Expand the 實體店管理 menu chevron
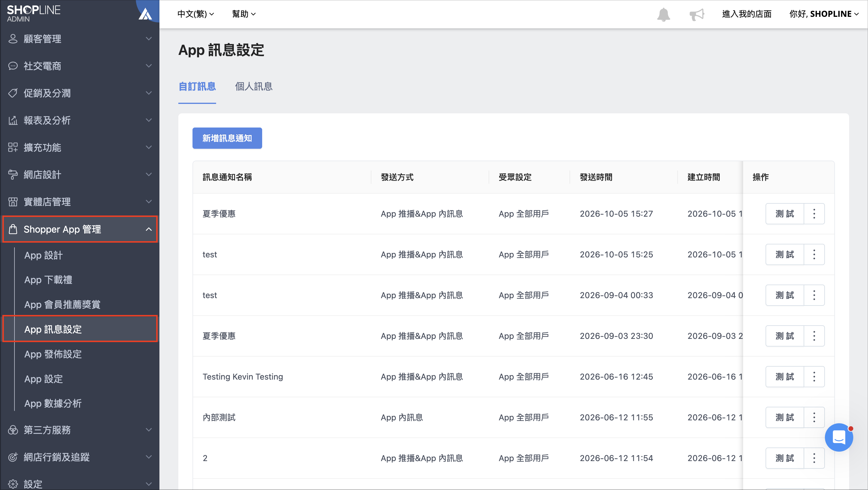868x490 pixels. 149,202
